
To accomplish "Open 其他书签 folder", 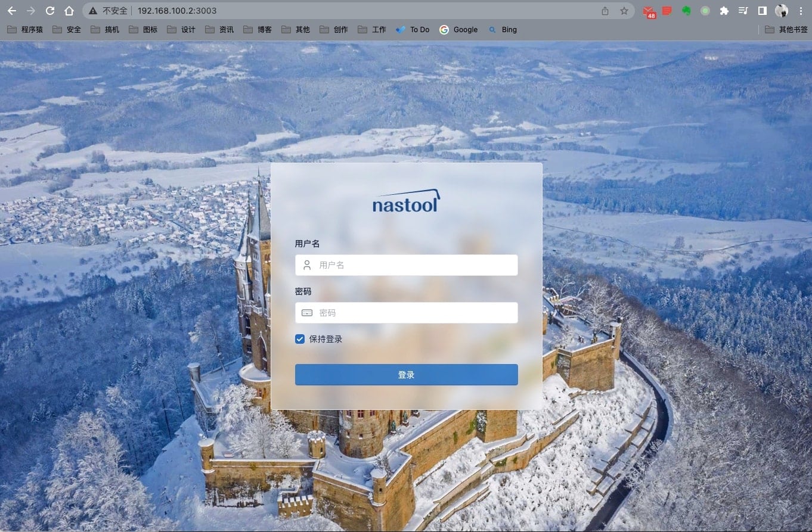I will point(786,29).
